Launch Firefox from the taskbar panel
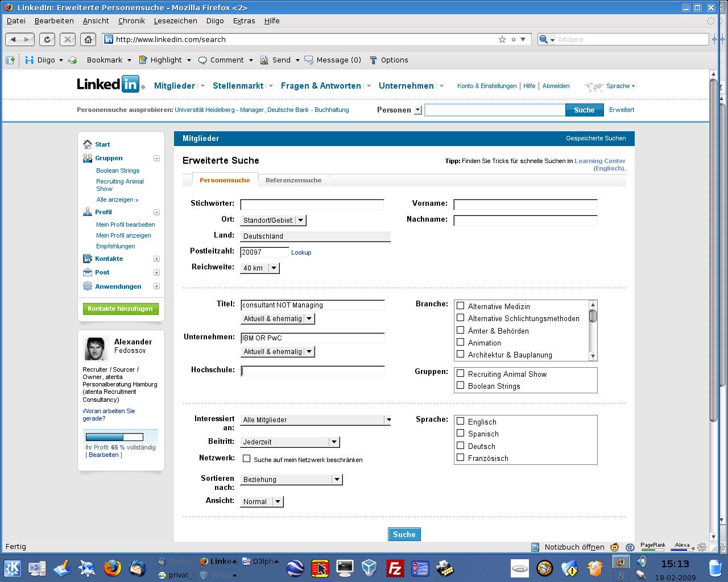The width and height of the screenshot is (728, 582). 112,567
